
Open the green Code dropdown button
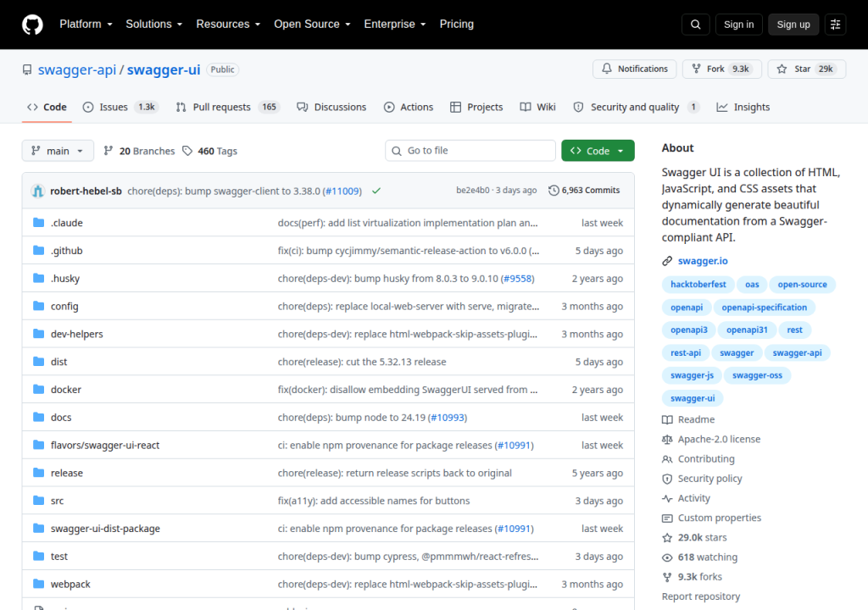598,151
